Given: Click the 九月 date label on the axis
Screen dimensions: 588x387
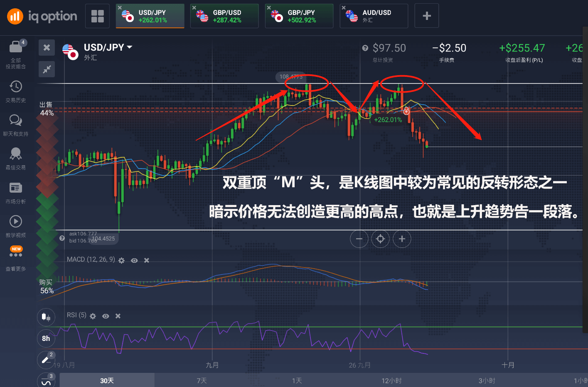Looking at the screenshot, I should click(x=212, y=365).
